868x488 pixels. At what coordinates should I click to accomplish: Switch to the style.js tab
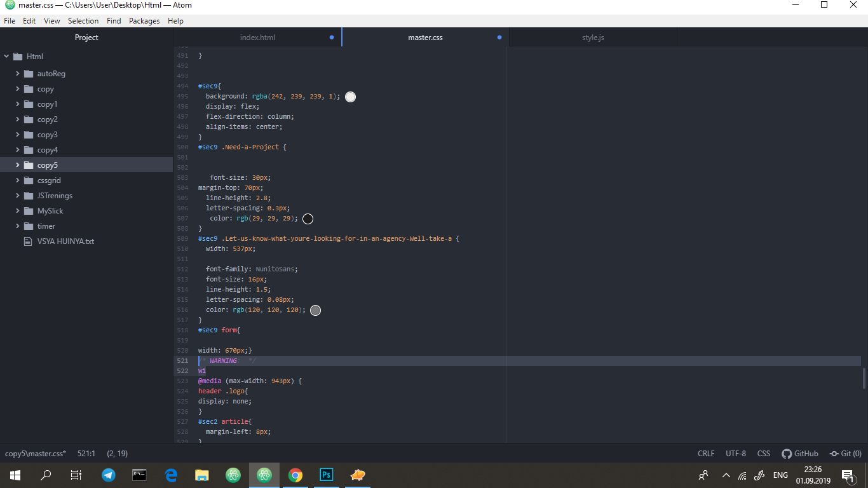(593, 37)
